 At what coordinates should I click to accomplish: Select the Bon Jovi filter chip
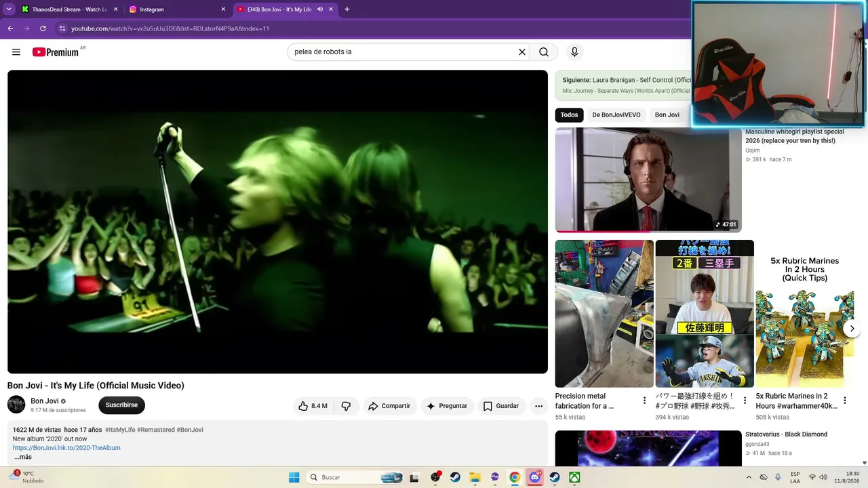pyautogui.click(x=667, y=115)
